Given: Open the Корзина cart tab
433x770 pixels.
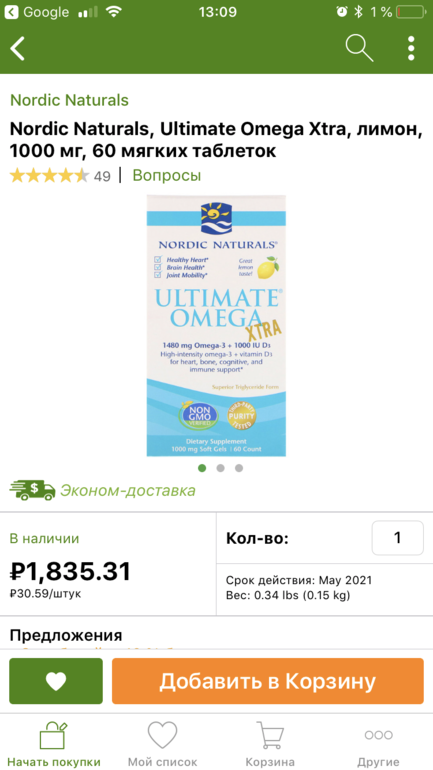Looking at the screenshot, I should tap(270, 744).
